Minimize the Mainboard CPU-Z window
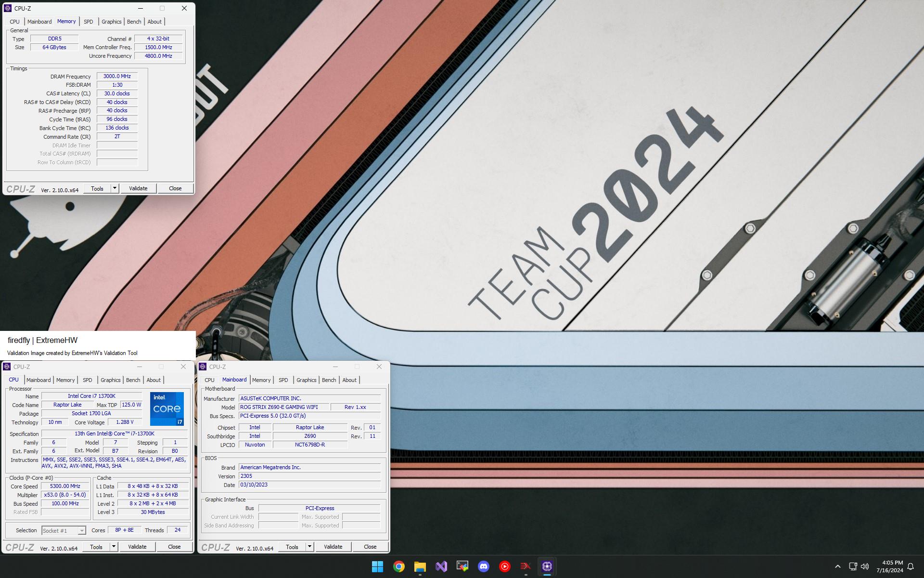The width and height of the screenshot is (924, 578). 335,367
